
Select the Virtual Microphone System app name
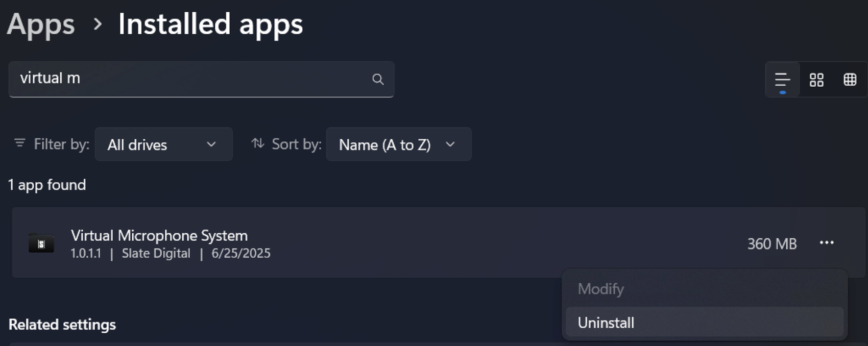pos(159,235)
